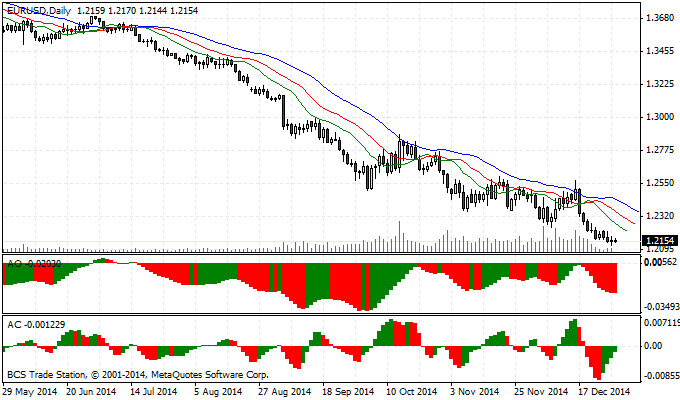This screenshot has height=400, width=680.
Task: Click the 27 Aug 2014 date label
Action: 284,392
